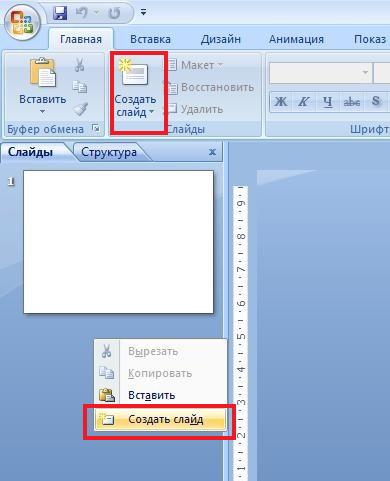Click the Восстановить button
Screen dimensions: 390x481
click(210, 87)
